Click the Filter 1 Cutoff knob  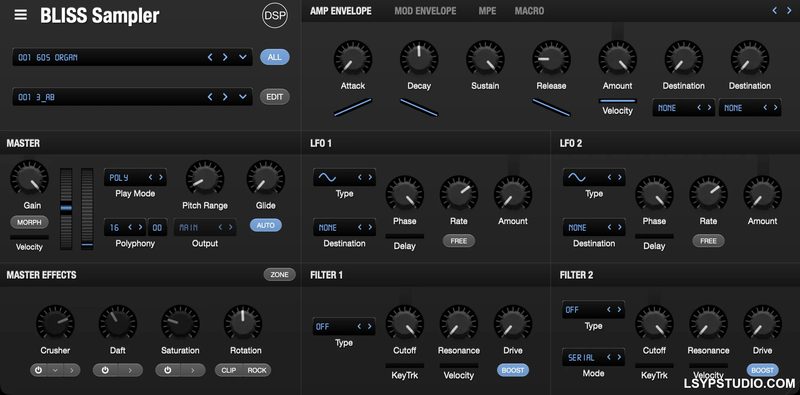pos(405,325)
